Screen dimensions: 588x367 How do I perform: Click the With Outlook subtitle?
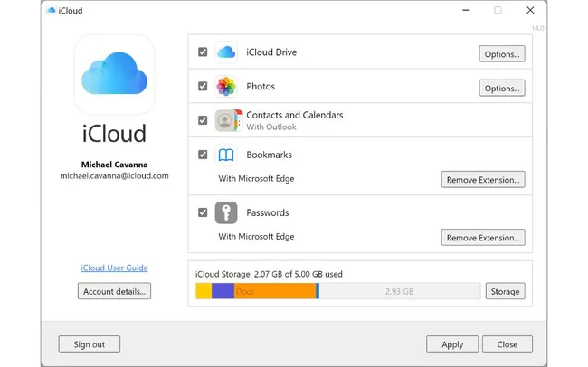click(x=271, y=127)
